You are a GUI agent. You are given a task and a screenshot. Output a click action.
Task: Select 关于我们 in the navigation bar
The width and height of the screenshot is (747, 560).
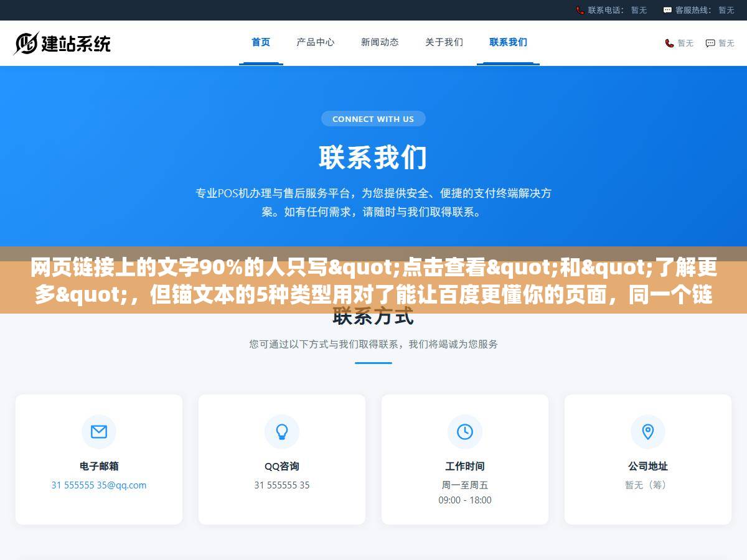click(x=444, y=42)
